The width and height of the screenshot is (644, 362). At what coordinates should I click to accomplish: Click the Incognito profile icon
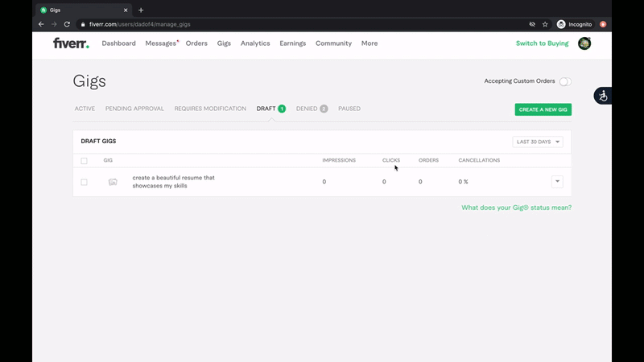pos(561,24)
